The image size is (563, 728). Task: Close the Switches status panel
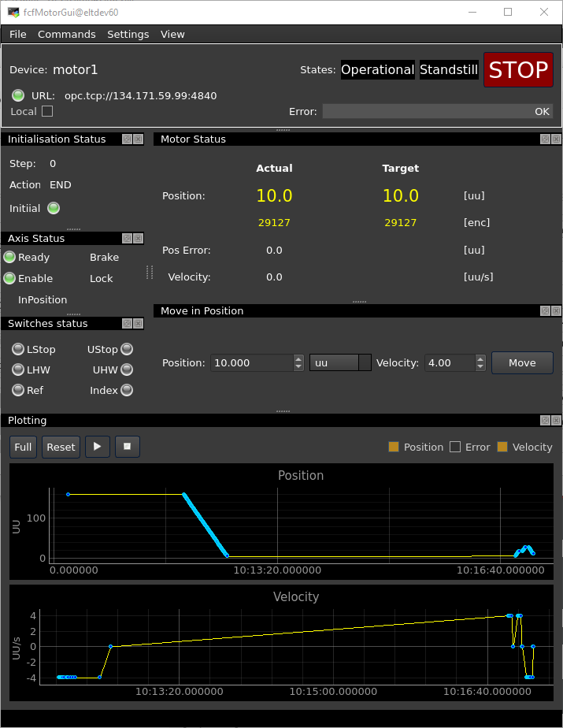click(x=138, y=323)
